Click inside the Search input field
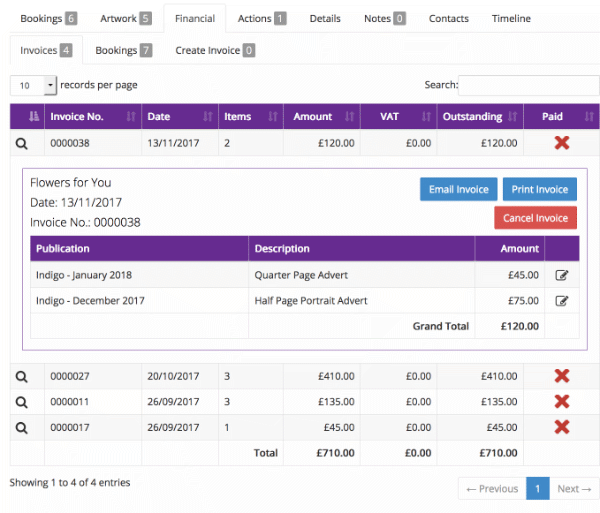 (527, 86)
